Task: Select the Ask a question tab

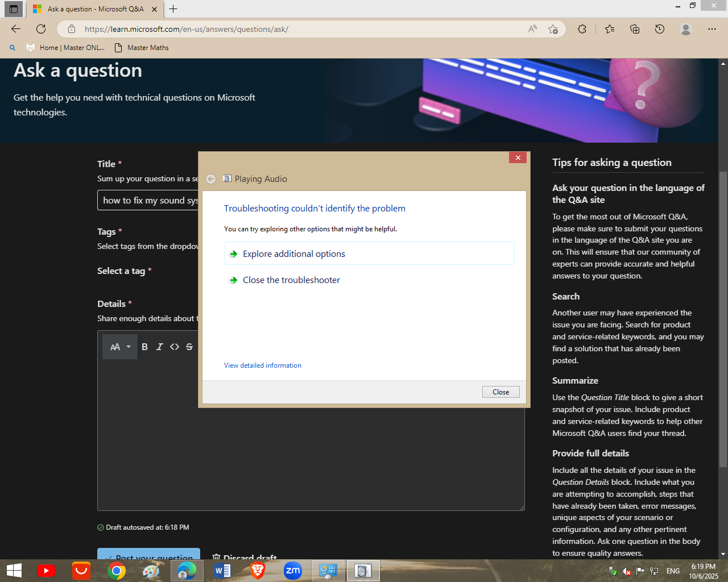Action: (x=94, y=9)
